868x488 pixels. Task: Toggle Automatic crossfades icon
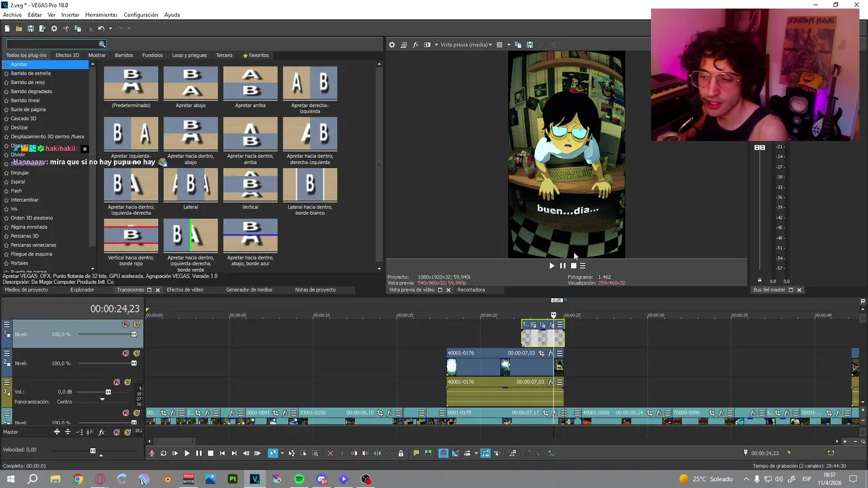coord(454,453)
